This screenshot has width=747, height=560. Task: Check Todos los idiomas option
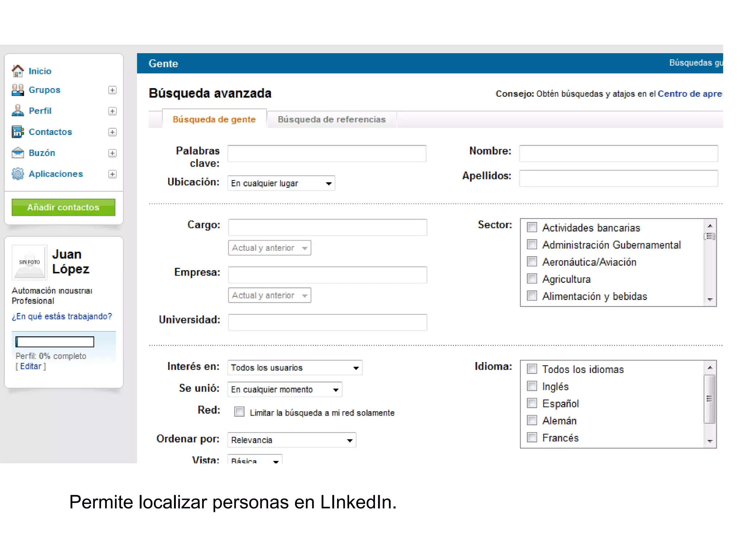[x=532, y=369]
